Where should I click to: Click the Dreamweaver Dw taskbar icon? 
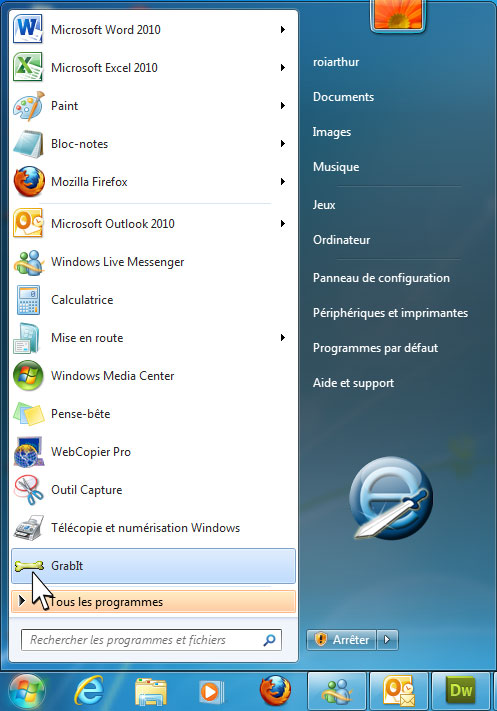pos(461,691)
